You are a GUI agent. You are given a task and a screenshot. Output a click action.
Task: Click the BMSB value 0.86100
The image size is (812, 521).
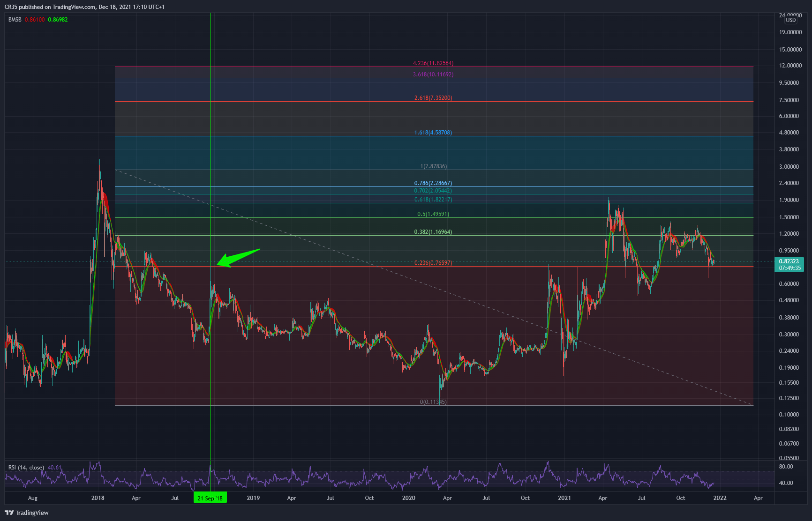(x=35, y=20)
